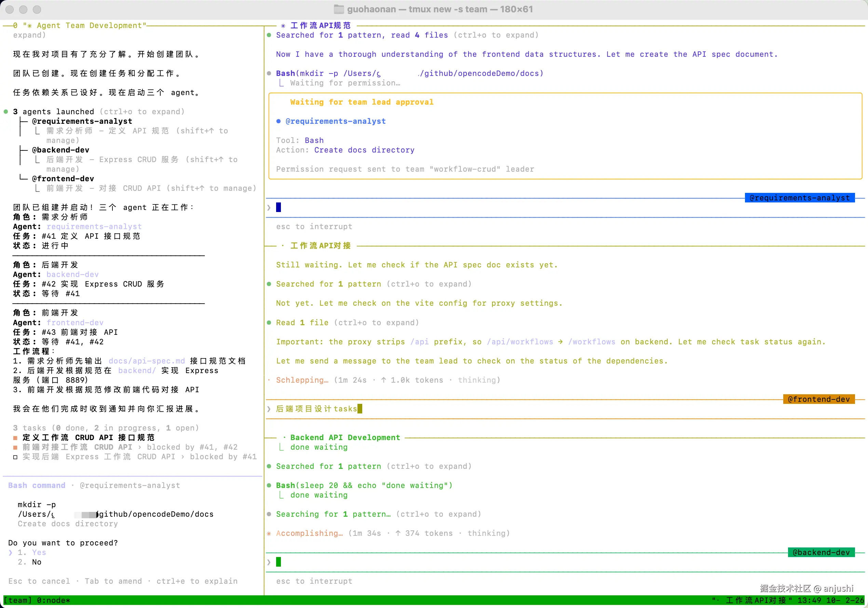Click the folder icon in the title bar
The image size is (868, 608).
[x=338, y=9]
